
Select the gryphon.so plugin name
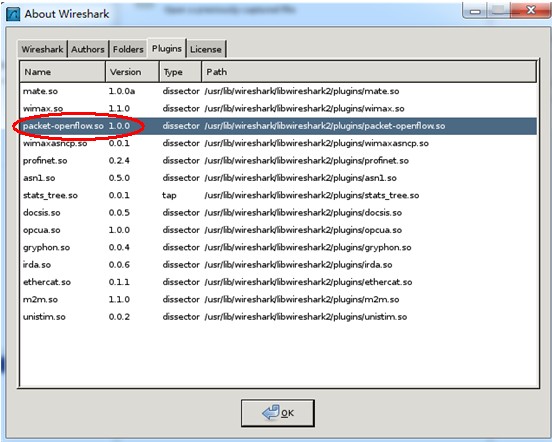click(x=46, y=247)
